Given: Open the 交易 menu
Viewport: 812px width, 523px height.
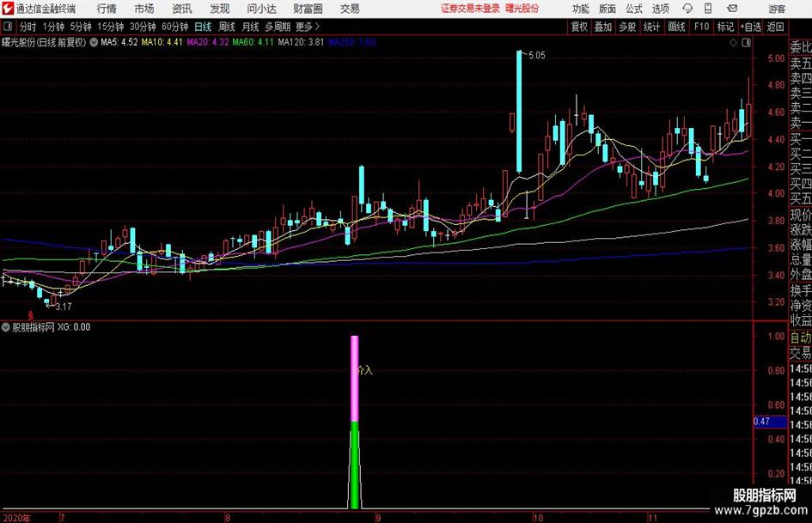Looking at the screenshot, I should (x=350, y=9).
